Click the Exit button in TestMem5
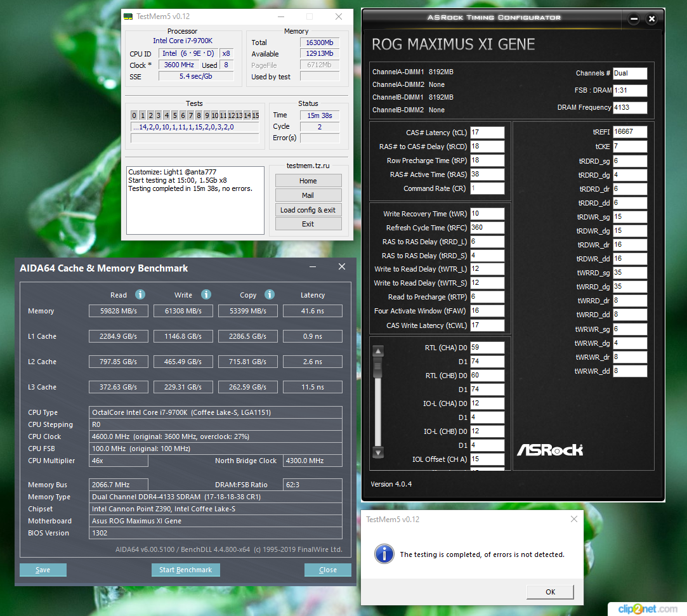Viewport: 687px width, 616px height. (308, 224)
